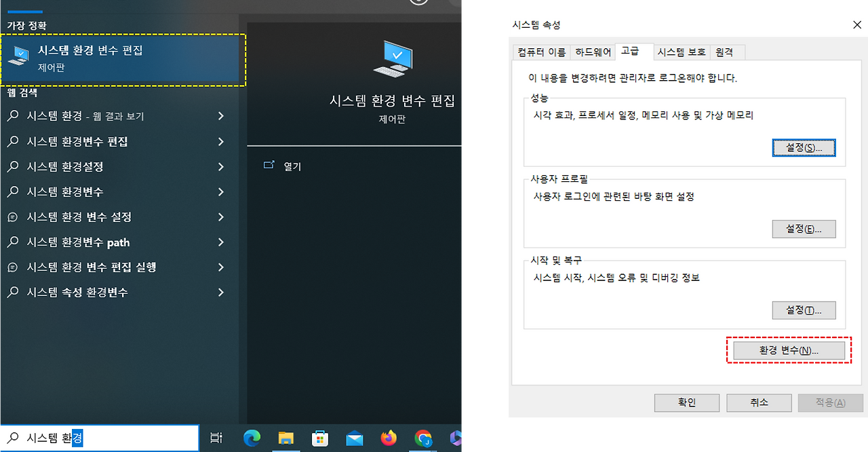Launch Firefox from the taskbar
Screen dimensions: 868x452
(389, 438)
